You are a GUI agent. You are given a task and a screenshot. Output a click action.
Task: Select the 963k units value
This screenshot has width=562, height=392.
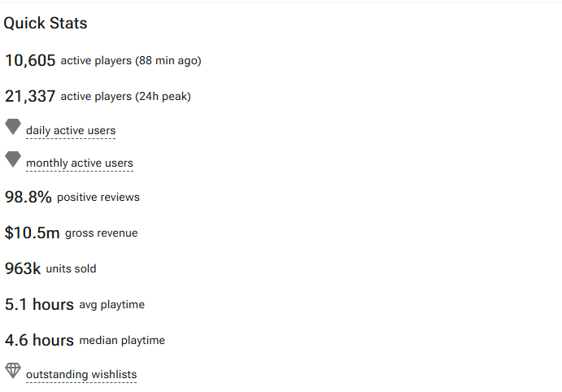(23, 268)
